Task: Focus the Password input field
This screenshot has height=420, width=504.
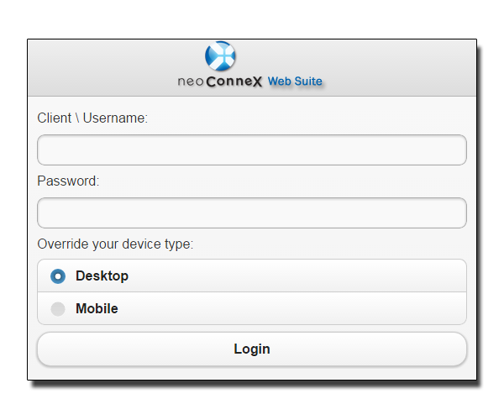Action: click(x=252, y=213)
